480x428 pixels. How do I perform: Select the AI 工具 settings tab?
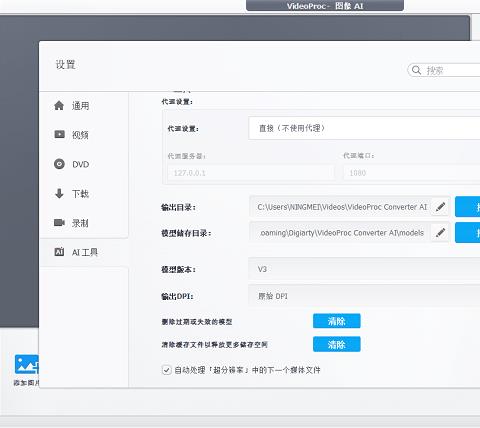[84, 252]
